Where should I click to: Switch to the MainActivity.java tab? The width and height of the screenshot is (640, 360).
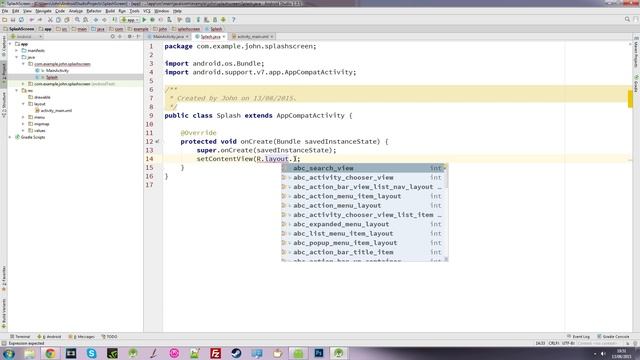pos(168,37)
